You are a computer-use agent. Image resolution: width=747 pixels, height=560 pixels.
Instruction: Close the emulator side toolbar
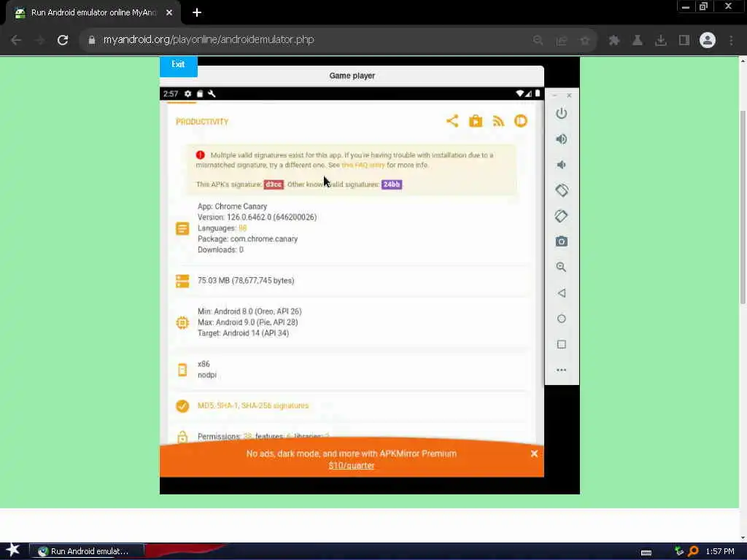pos(569,96)
